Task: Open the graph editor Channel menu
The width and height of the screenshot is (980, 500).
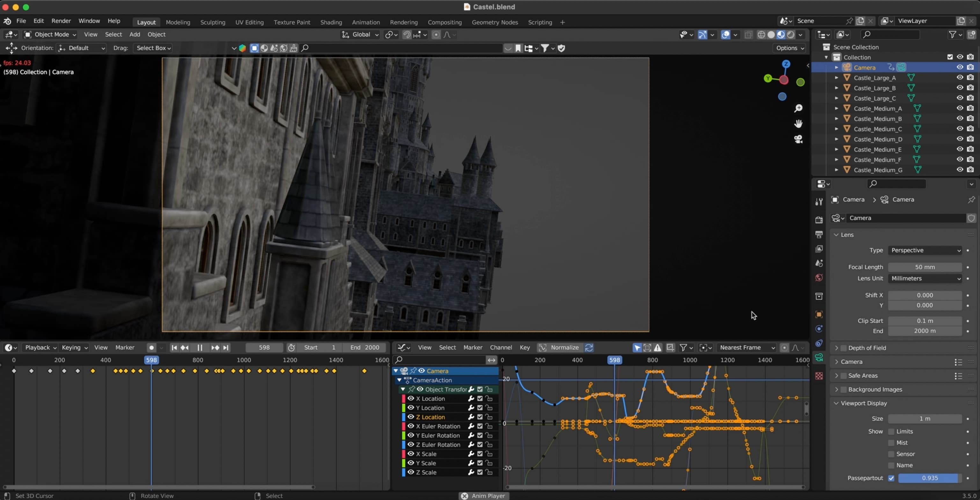Action: (501, 347)
